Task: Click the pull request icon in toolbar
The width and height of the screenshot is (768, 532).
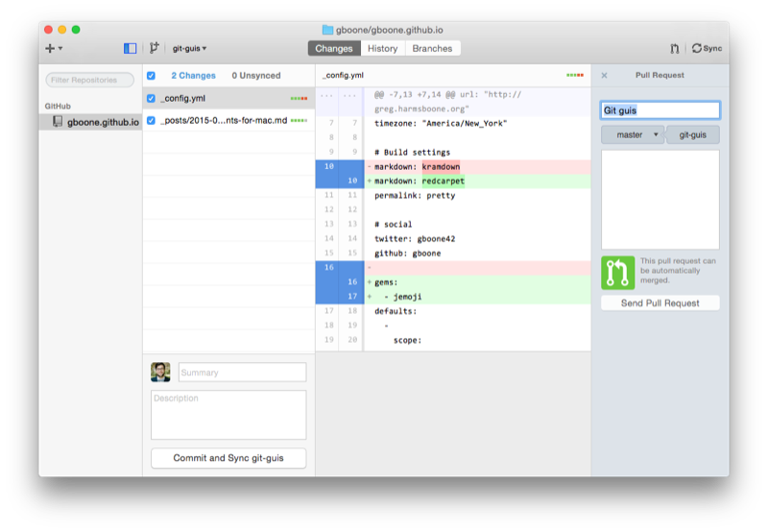Action: click(x=675, y=48)
